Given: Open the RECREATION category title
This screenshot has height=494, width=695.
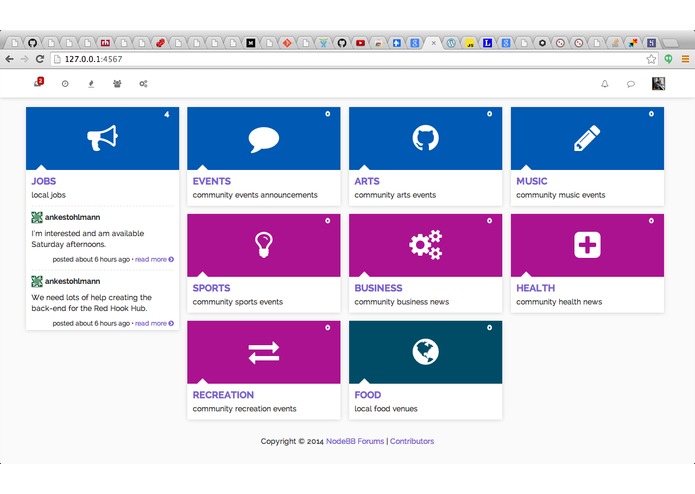Looking at the screenshot, I should pos(223,395).
